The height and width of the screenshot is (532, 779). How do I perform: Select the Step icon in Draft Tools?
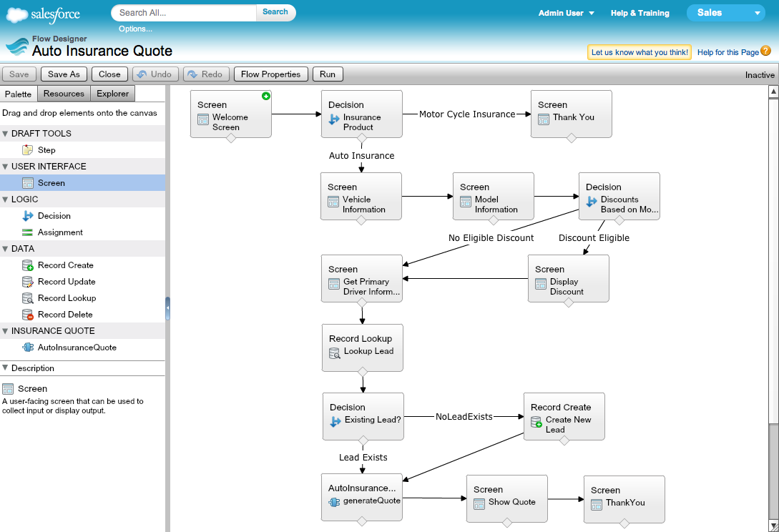(x=28, y=150)
